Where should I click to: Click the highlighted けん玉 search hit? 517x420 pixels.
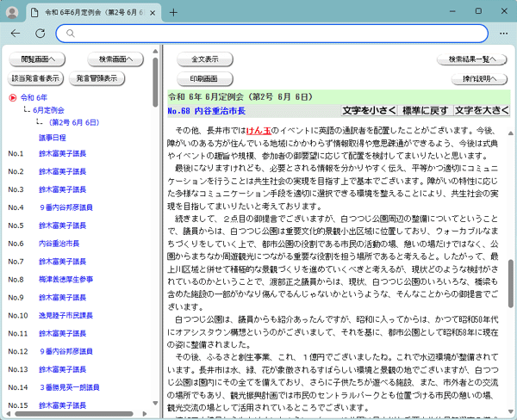point(258,131)
